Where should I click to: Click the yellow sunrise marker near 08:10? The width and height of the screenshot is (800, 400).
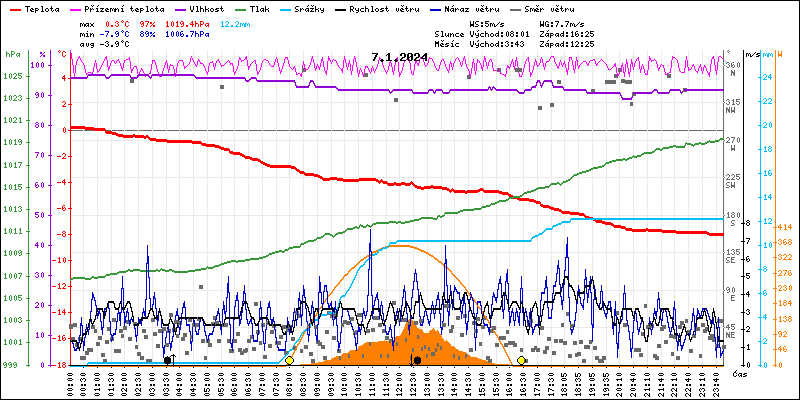tap(289, 360)
